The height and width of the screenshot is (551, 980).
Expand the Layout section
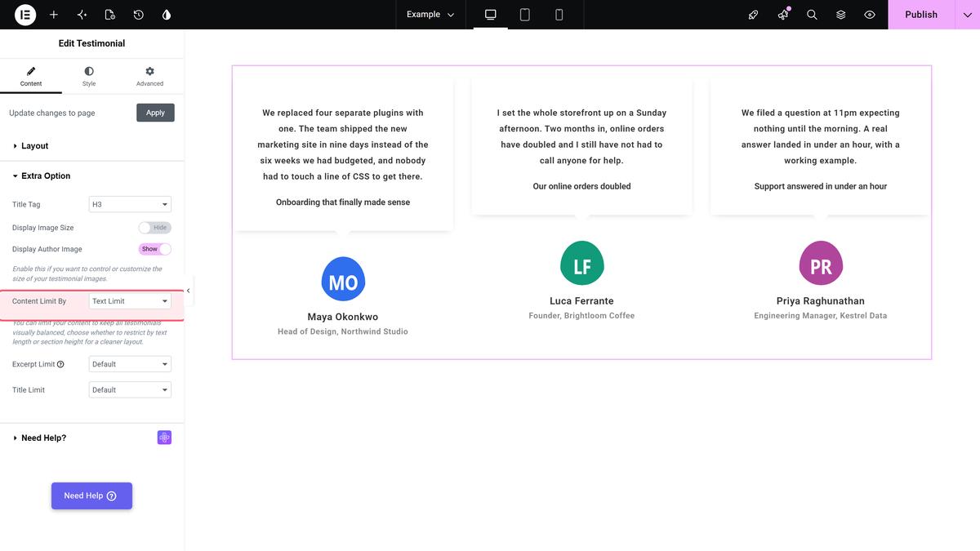pos(92,146)
